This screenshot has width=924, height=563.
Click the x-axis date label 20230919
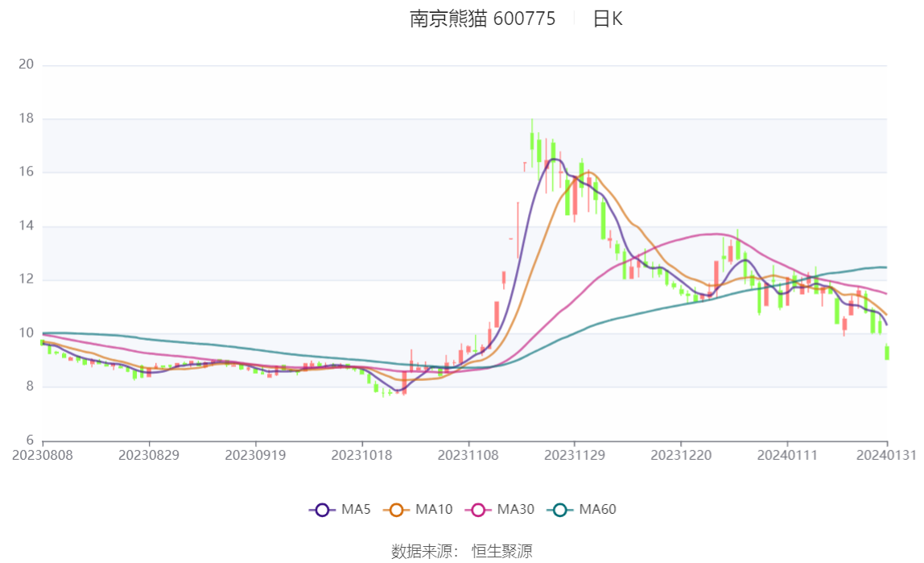click(255, 456)
